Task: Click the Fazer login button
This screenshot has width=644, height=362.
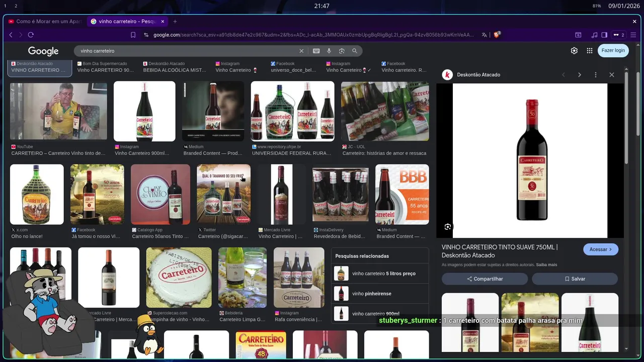Action: (613, 50)
